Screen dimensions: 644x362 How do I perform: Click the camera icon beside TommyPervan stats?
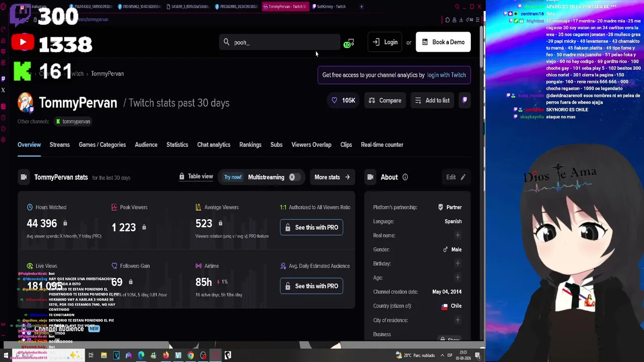tap(24, 177)
